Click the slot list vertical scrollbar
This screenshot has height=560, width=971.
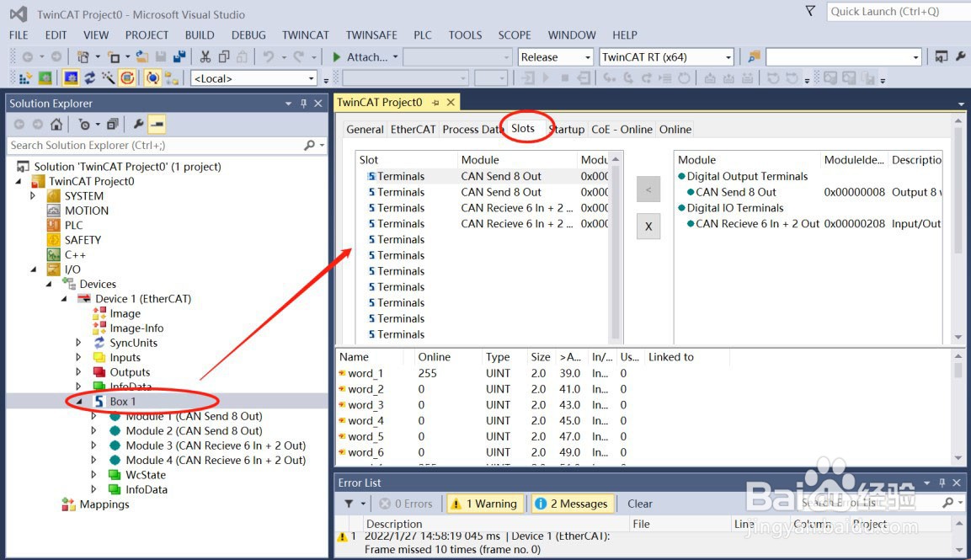point(616,247)
